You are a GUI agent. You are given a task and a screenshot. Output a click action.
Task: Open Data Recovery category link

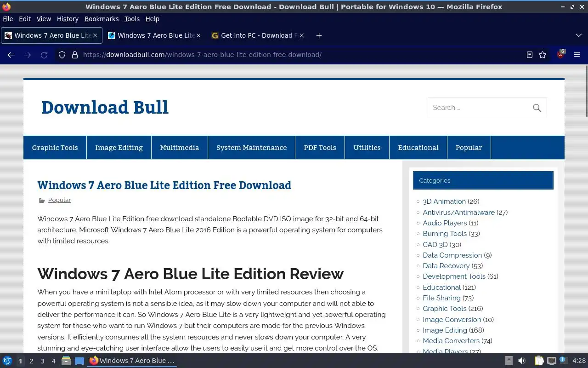(x=446, y=266)
